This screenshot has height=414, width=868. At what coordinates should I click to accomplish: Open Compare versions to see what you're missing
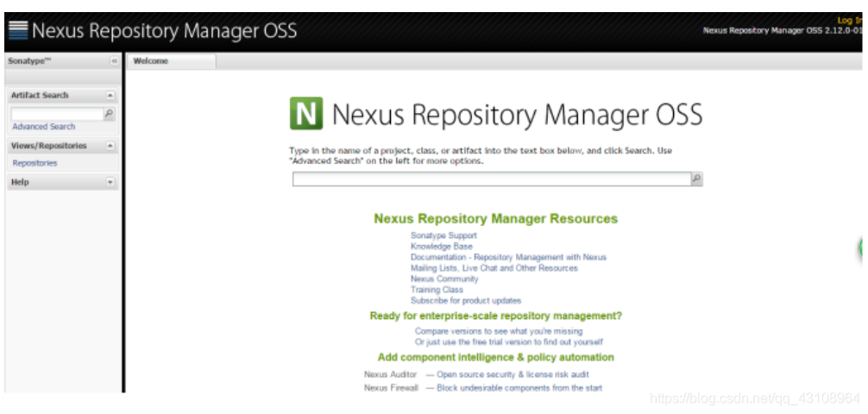[499, 331]
